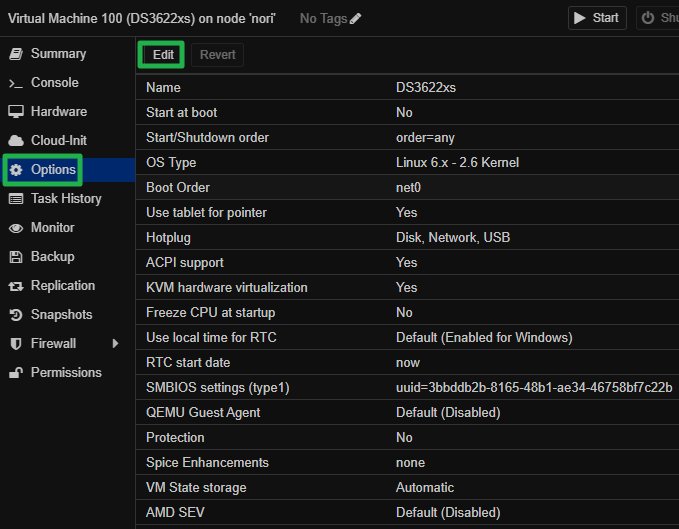Click the Cloud-Init cloud icon
Screen dimensions: 679x529
[x=15, y=141]
